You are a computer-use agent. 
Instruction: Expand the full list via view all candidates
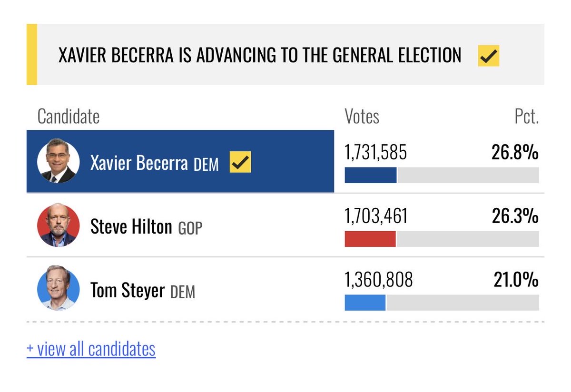pos(91,349)
